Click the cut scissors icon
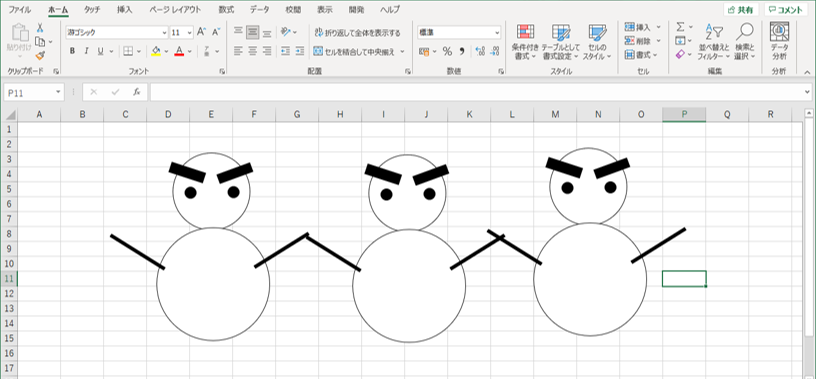This screenshot has width=816, height=379. (x=40, y=28)
